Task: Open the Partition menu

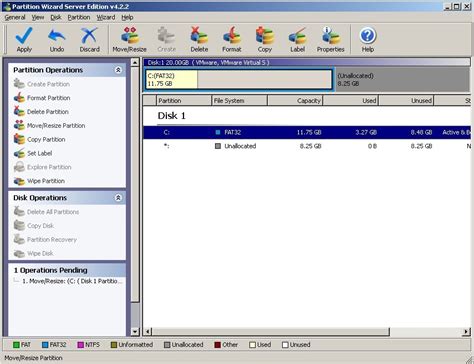Action: [79, 17]
